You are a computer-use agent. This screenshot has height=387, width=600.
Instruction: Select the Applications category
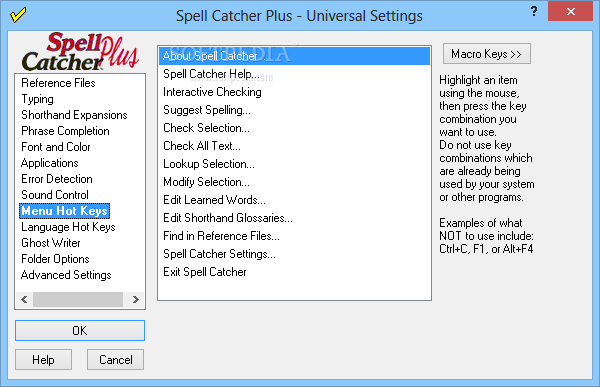coord(50,163)
